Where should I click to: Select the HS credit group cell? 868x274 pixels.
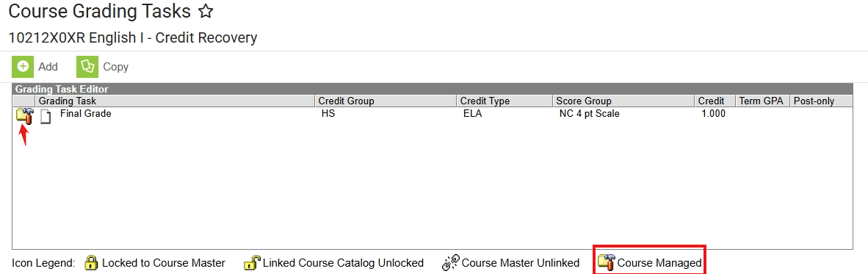pos(328,114)
